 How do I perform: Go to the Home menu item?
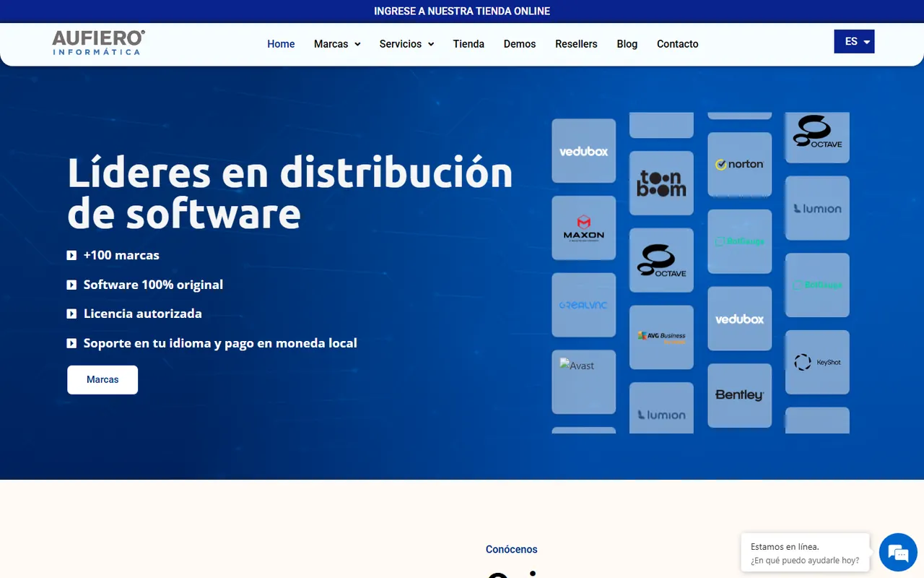pyautogui.click(x=281, y=44)
